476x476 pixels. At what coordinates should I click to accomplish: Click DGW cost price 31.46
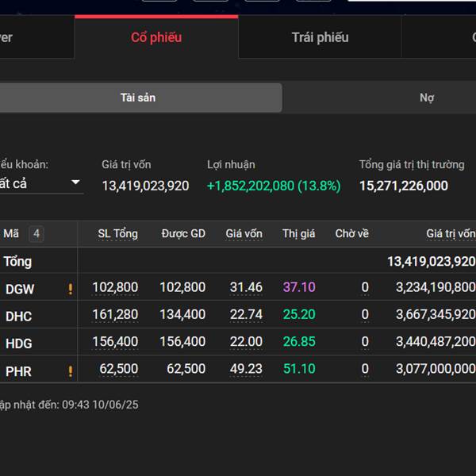tap(246, 287)
